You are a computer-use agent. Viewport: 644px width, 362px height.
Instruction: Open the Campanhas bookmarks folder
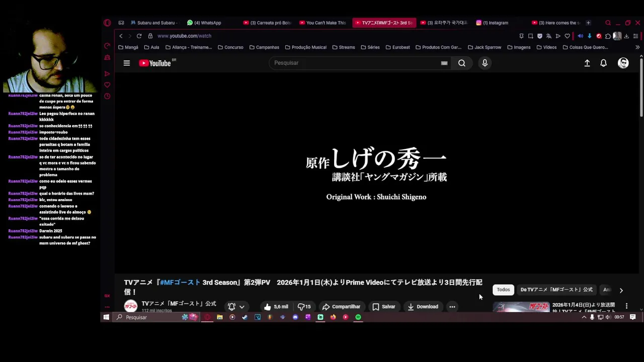pos(264,47)
